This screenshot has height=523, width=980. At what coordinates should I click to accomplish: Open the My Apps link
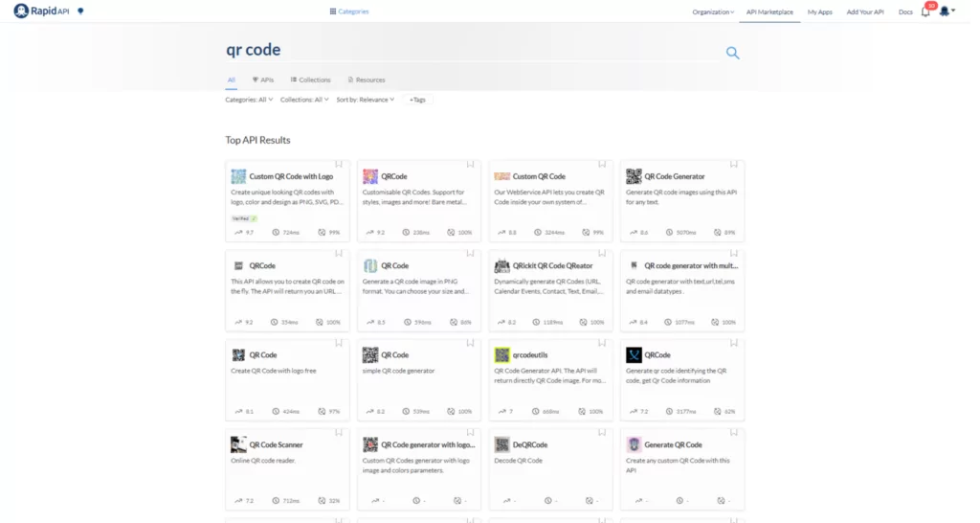[819, 11]
